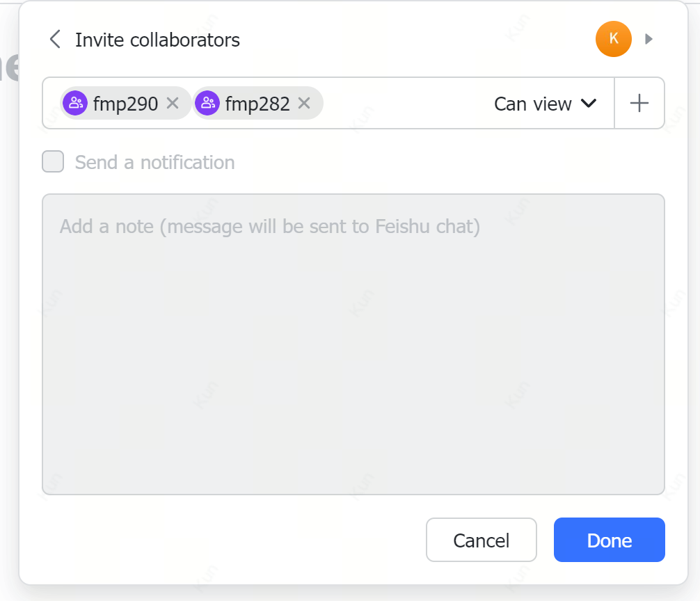Click the chevron on the Can view selector
Screen dimensions: 700x601
[x=589, y=103]
